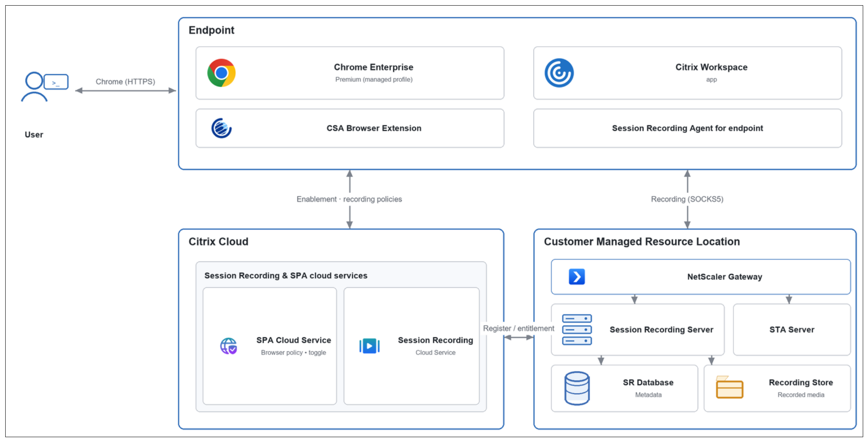
Task: Select the STA Server label
Action: click(x=792, y=330)
